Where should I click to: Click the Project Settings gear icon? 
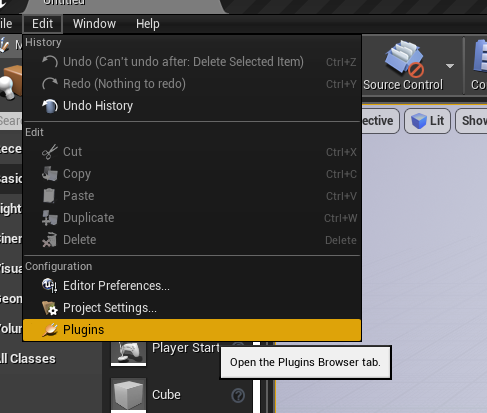(50, 308)
